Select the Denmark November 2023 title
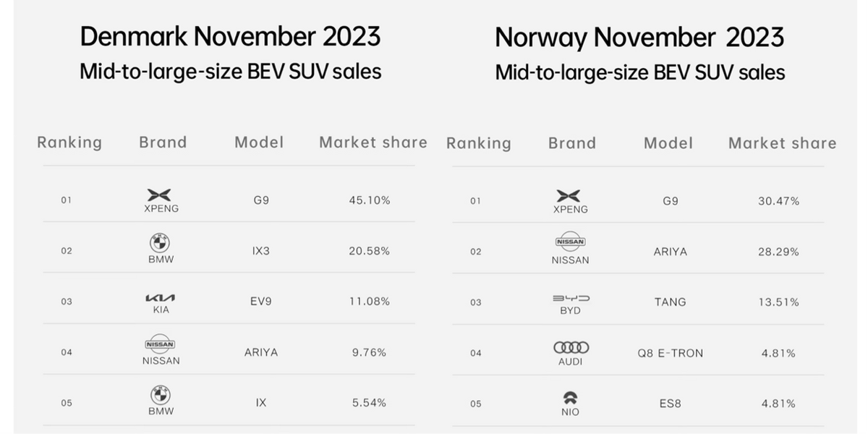The width and height of the screenshot is (868, 434). tap(230, 36)
